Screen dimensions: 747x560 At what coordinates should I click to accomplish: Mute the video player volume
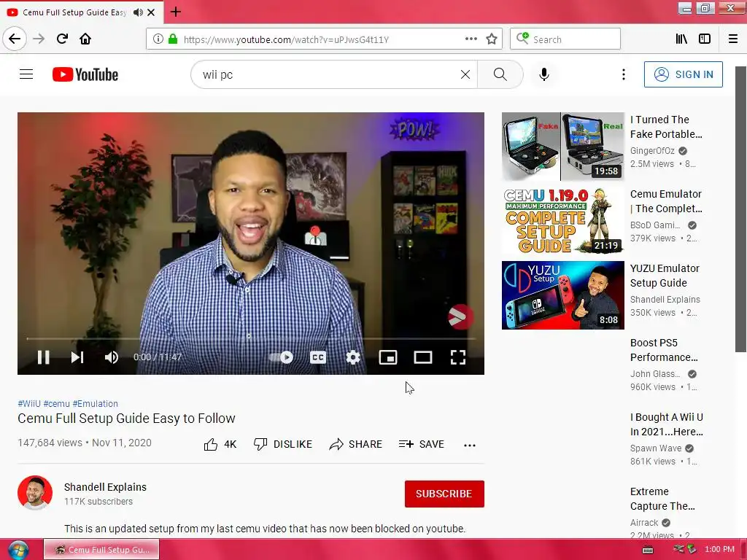coord(112,357)
